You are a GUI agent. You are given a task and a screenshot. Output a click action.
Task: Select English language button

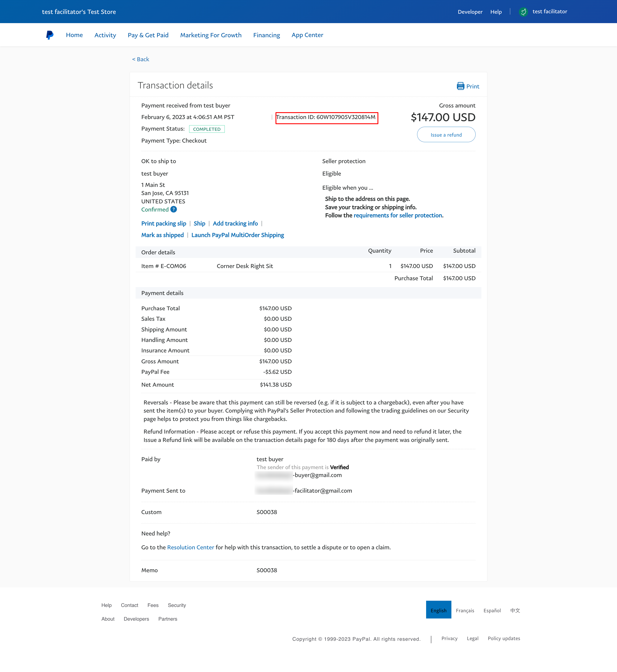[x=438, y=610]
